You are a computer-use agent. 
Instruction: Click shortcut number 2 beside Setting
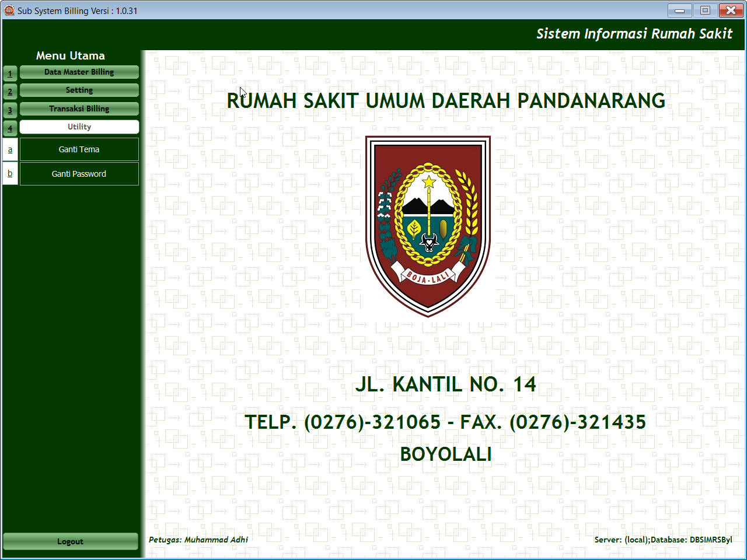coord(10,92)
